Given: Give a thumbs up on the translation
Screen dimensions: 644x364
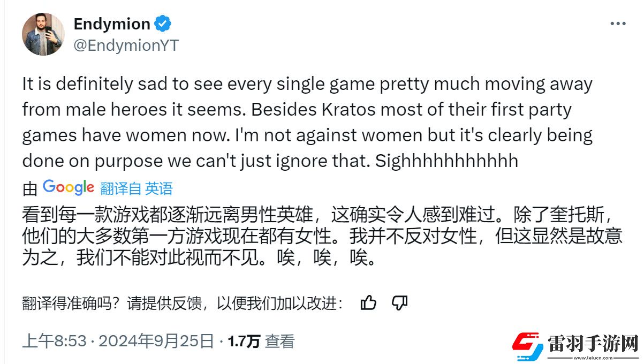Looking at the screenshot, I should point(369,303).
